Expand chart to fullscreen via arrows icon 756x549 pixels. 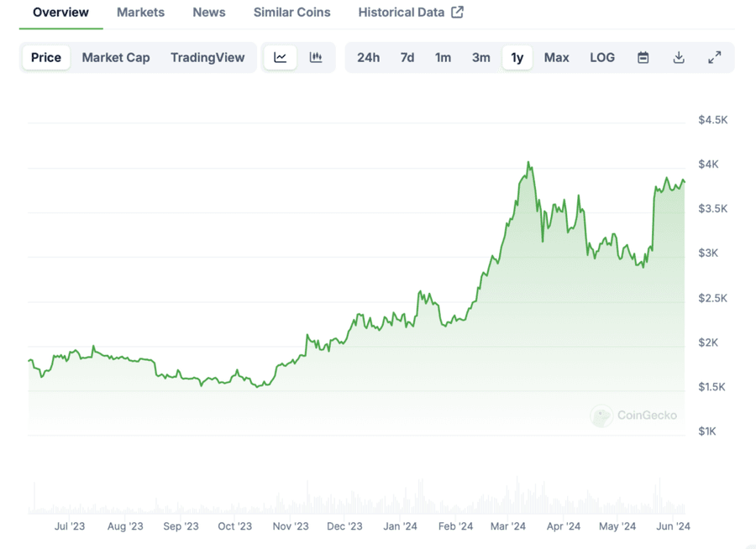pyautogui.click(x=715, y=57)
